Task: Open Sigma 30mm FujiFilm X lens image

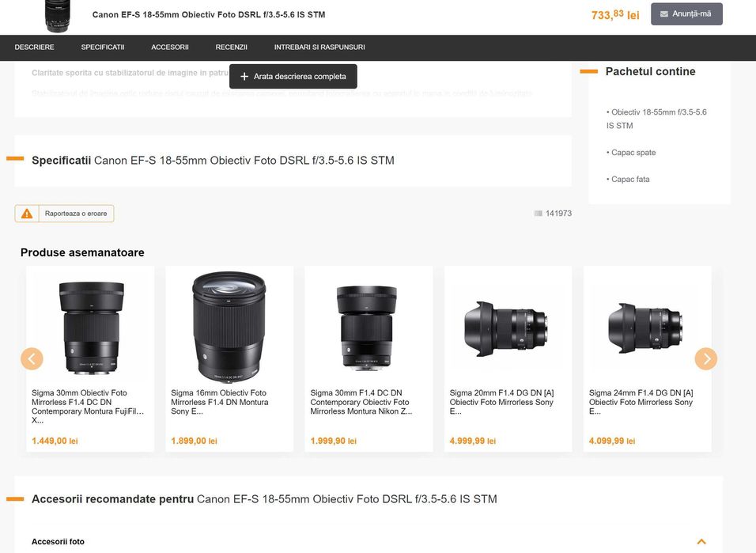Action: coord(91,328)
